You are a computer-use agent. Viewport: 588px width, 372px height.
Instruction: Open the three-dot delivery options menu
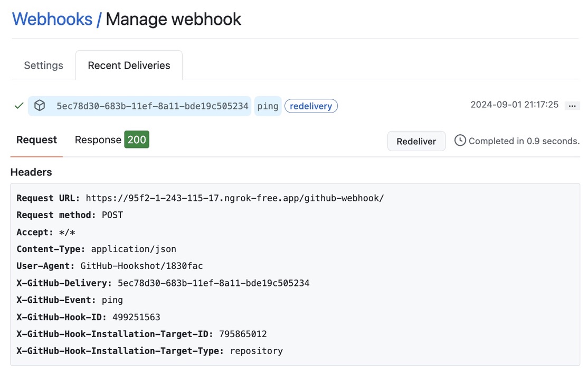572,106
